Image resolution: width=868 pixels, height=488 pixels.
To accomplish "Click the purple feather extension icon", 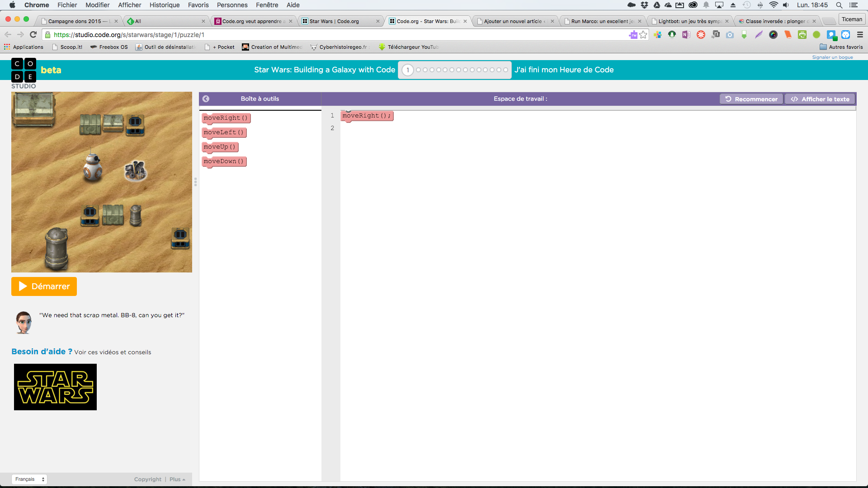I will (x=759, y=35).
